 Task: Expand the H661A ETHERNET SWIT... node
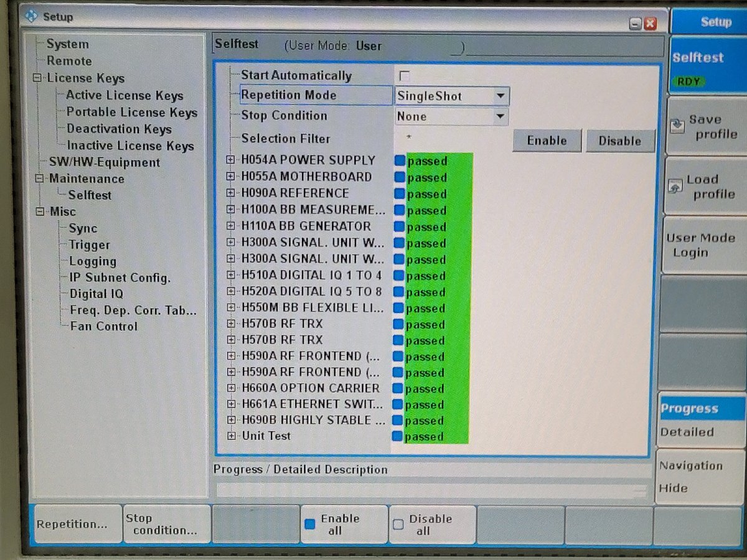coord(231,404)
